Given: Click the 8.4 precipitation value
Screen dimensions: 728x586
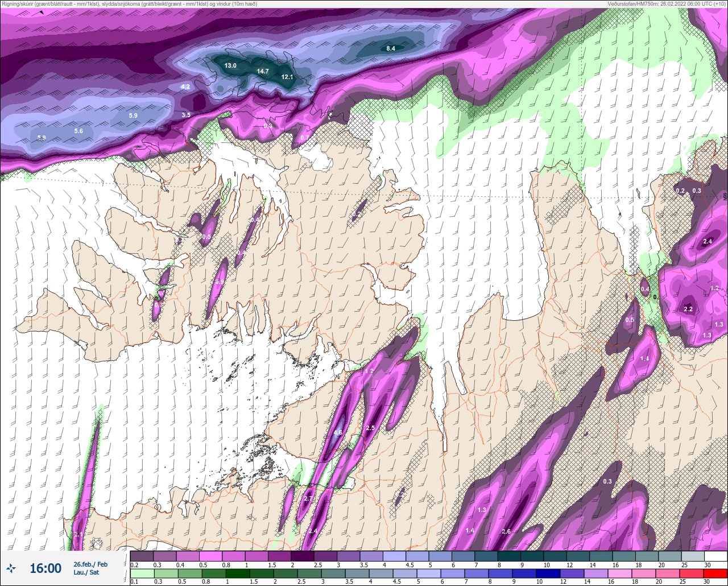Looking at the screenshot, I should tap(391, 48).
